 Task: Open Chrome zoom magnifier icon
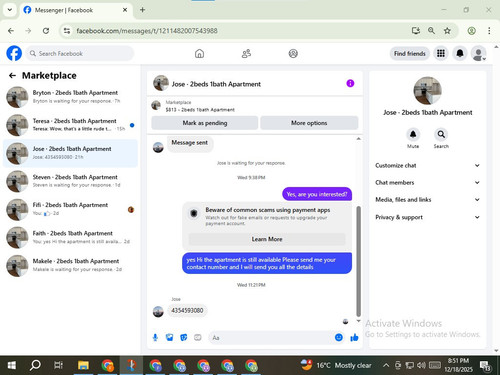click(431, 31)
